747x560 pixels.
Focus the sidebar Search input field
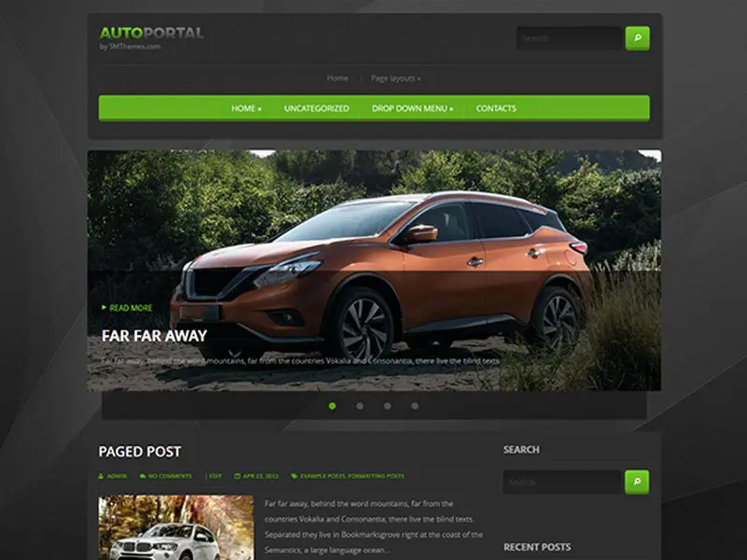point(563,482)
